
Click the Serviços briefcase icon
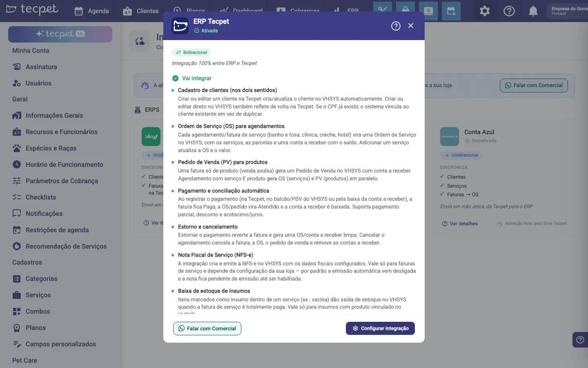point(17,295)
